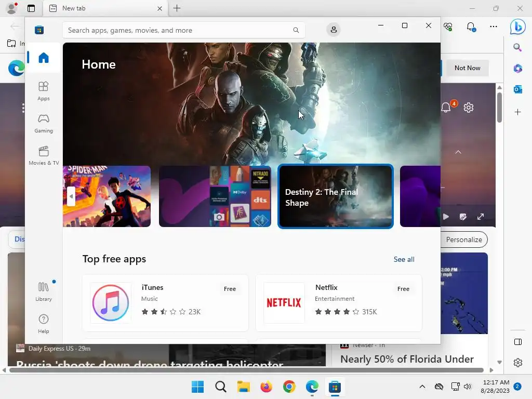Open Windows Start menu

point(197,387)
